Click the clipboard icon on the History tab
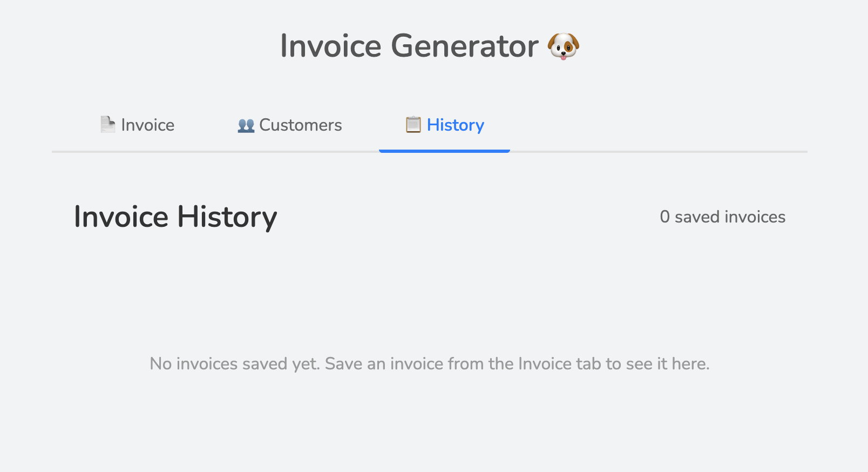 [x=413, y=124]
